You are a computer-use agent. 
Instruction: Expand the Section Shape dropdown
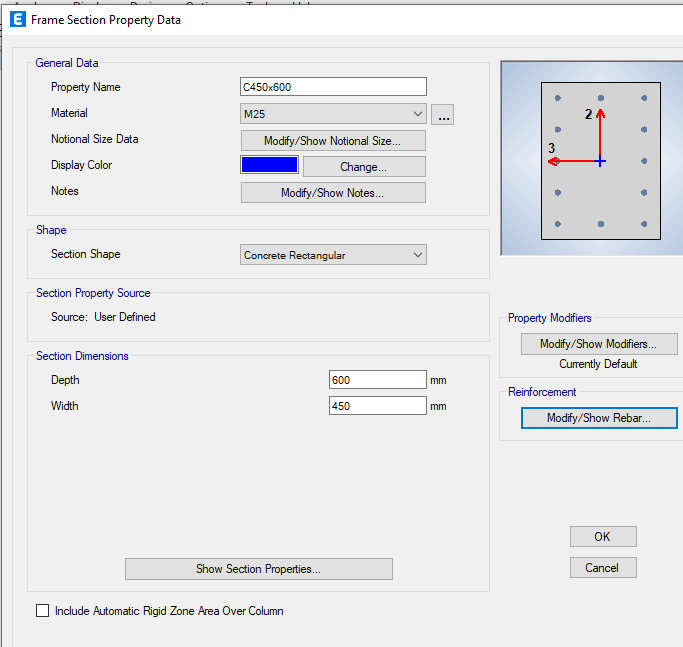[x=333, y=255]
